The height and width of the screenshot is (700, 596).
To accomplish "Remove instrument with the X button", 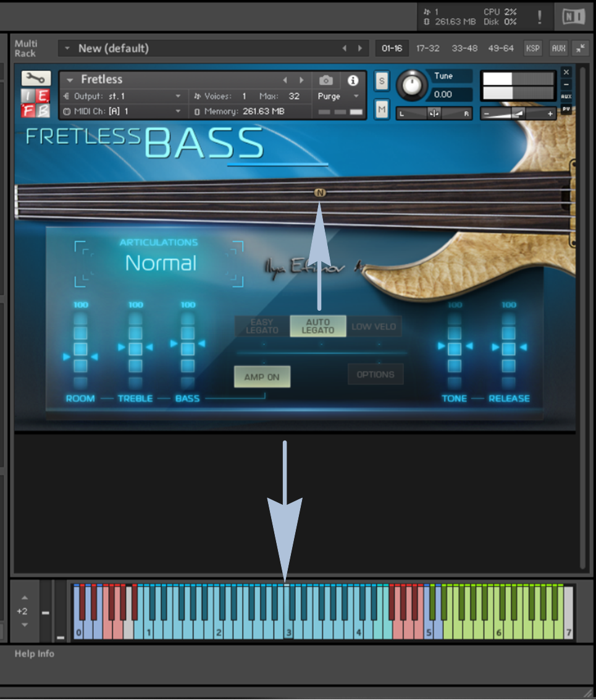I will tap(566, 72).
